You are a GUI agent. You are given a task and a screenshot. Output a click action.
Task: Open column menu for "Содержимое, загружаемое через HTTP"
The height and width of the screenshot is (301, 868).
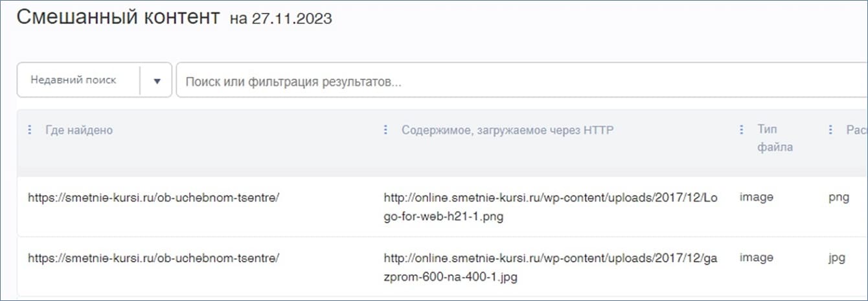coord(385,130)
